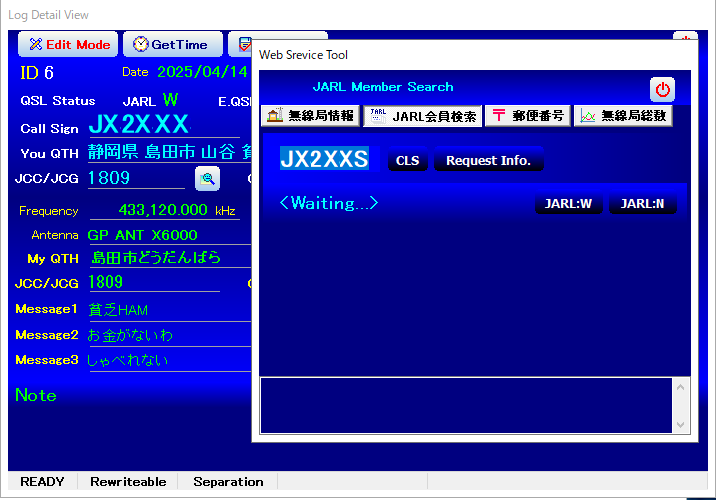716x500 pixels.
Task: Click the Edit Mode button
Action: tap(68, 44)
